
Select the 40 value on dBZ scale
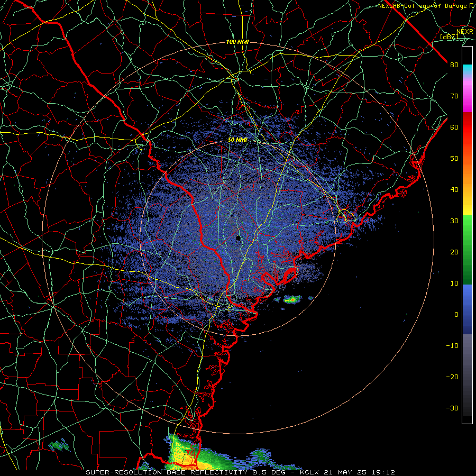click(454, 190)
